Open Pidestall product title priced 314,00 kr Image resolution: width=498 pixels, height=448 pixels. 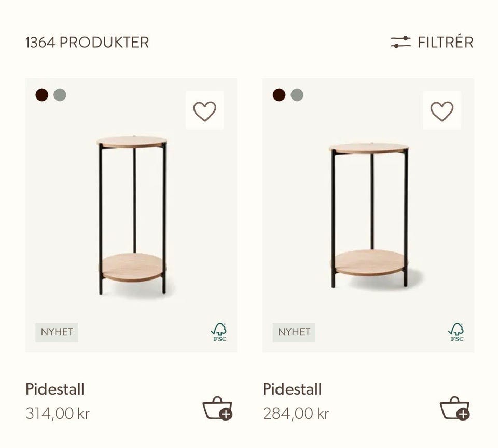tap(55, 389)
